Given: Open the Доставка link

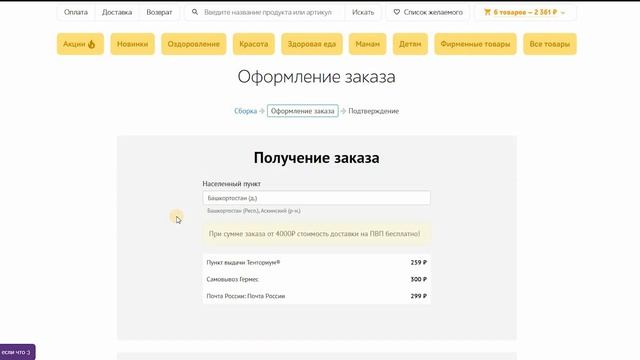Looking at the screenshot, I should click(117, 12).
